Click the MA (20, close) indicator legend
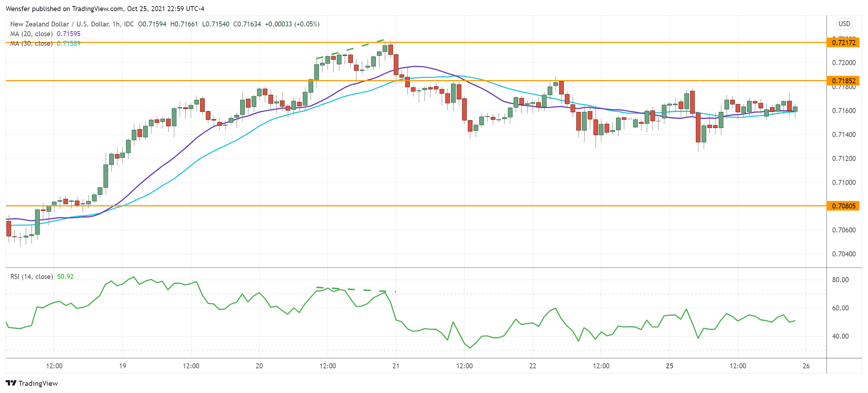 (x=31, y=34)
